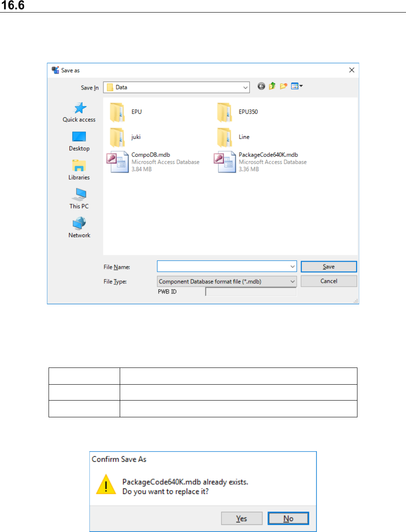The width and height of the screenshot is (406, 532).
Task: Click the Save as title bar icon
Action: [x=55, y=70]
